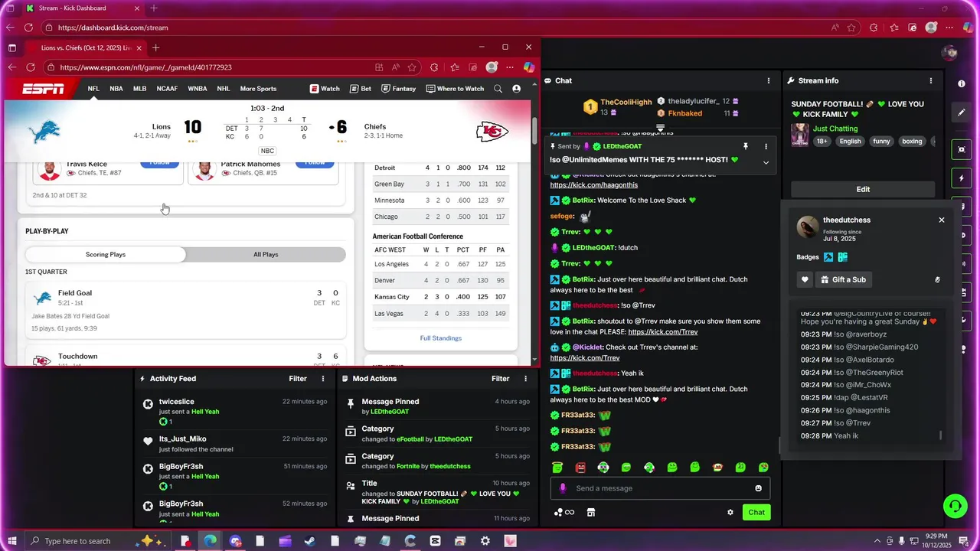The image size is (980, 551).
Task: Open Stream info panel three-dot menu
Action: pyautogui.click(x=931, y=80)
